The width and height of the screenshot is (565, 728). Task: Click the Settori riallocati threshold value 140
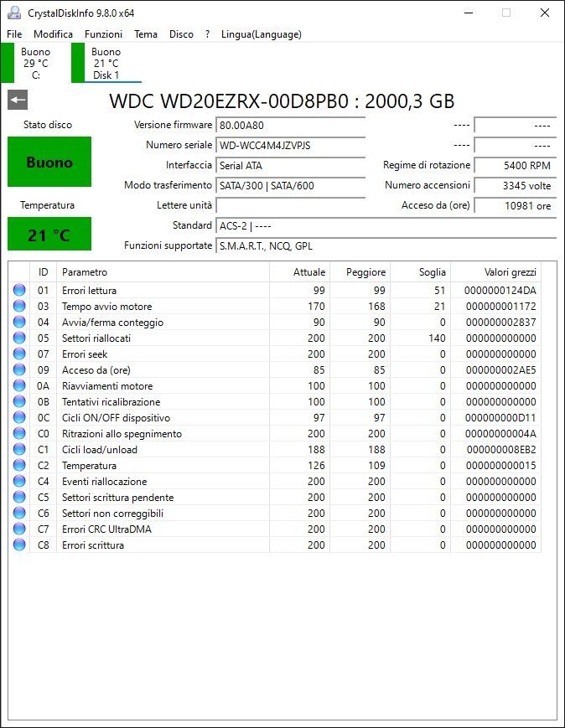pyautogui.click(x=437, y=338)
